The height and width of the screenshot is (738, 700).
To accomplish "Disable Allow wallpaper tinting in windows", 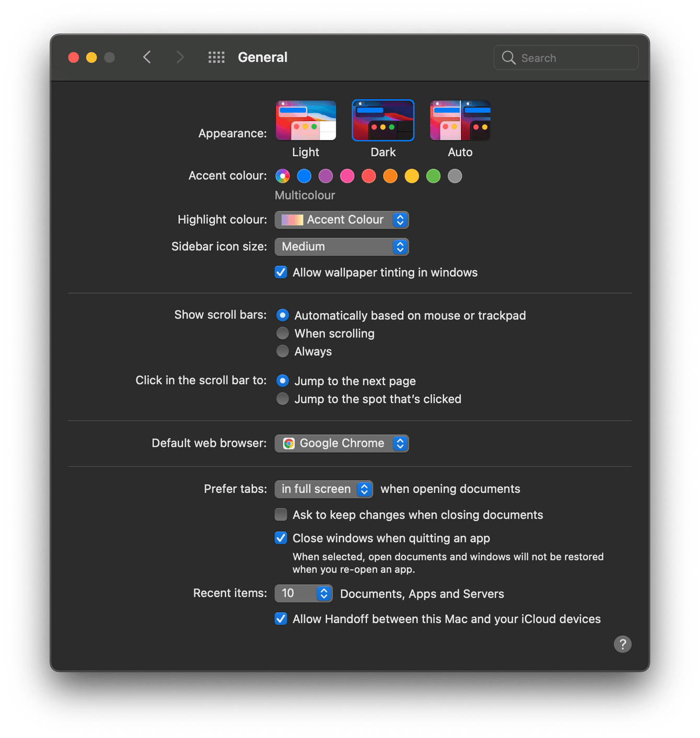I will point(281,272).
